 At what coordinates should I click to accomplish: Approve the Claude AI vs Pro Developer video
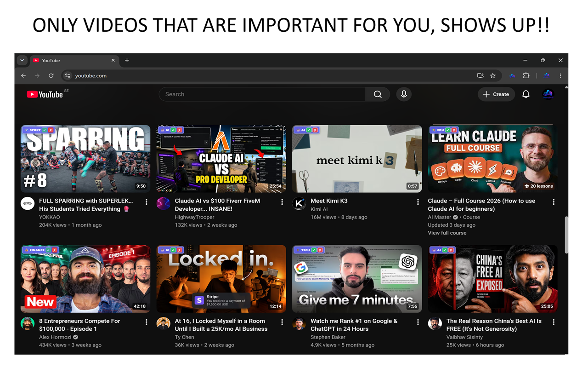tap(173, 130)
